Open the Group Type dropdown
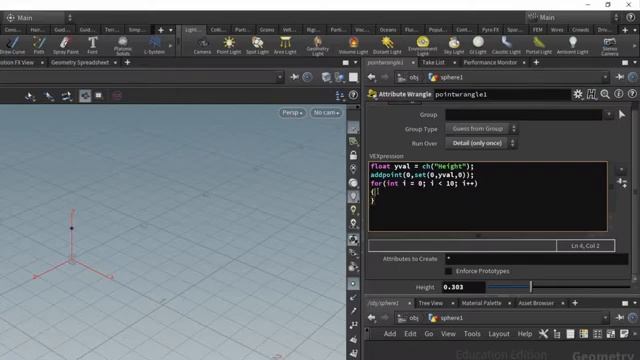This screenshot has height=360, width=640. [482, 129]
